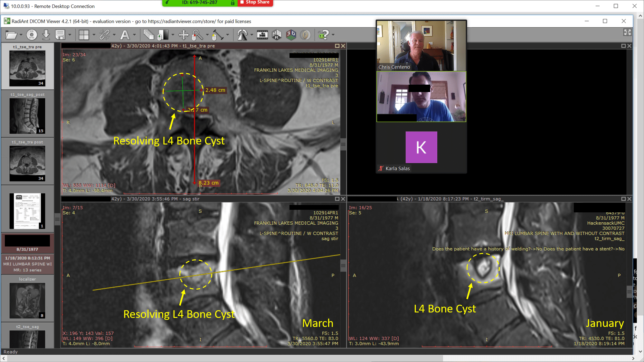Unmute Karla Salas's microphone
This screenshot has height=362, width=644.
pos(380,168)
